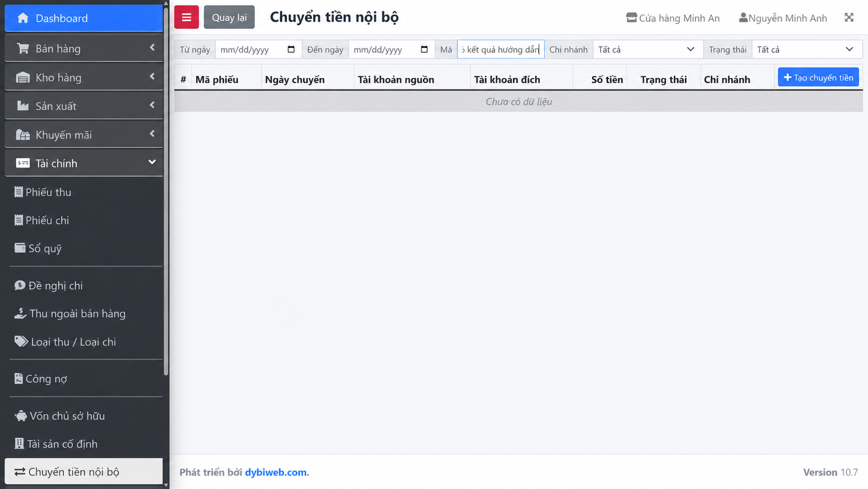The image size is (868, 489).
Task: Click the Từ ngày date field
Action: coord(258,49)
